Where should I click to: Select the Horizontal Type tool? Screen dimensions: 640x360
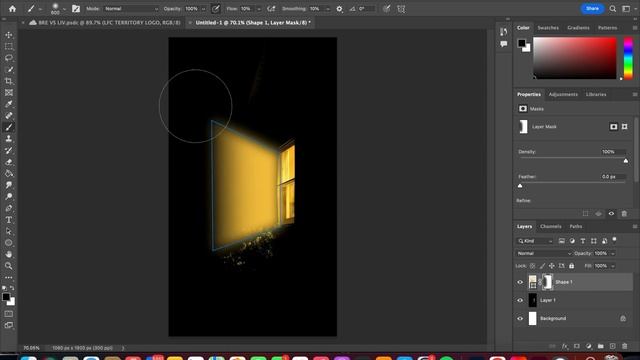(9, 220)
